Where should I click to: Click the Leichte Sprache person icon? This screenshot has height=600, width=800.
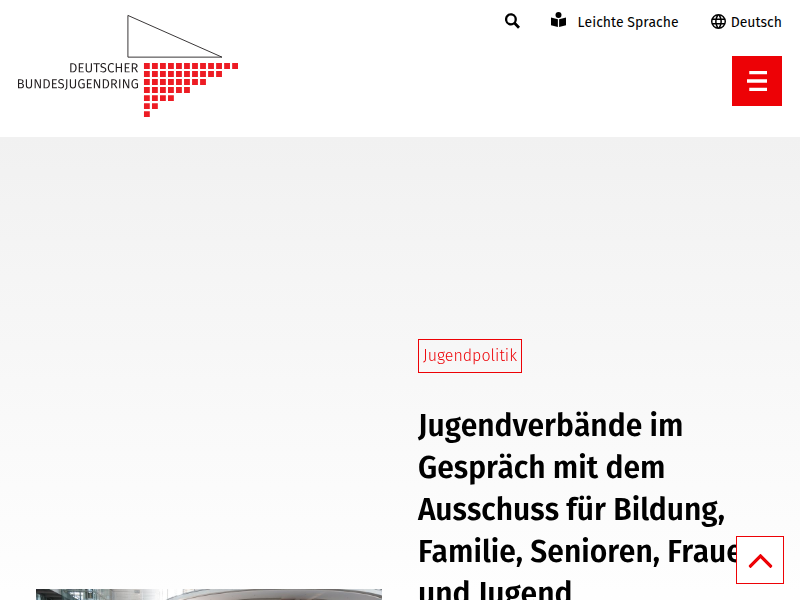coord(558,20)
